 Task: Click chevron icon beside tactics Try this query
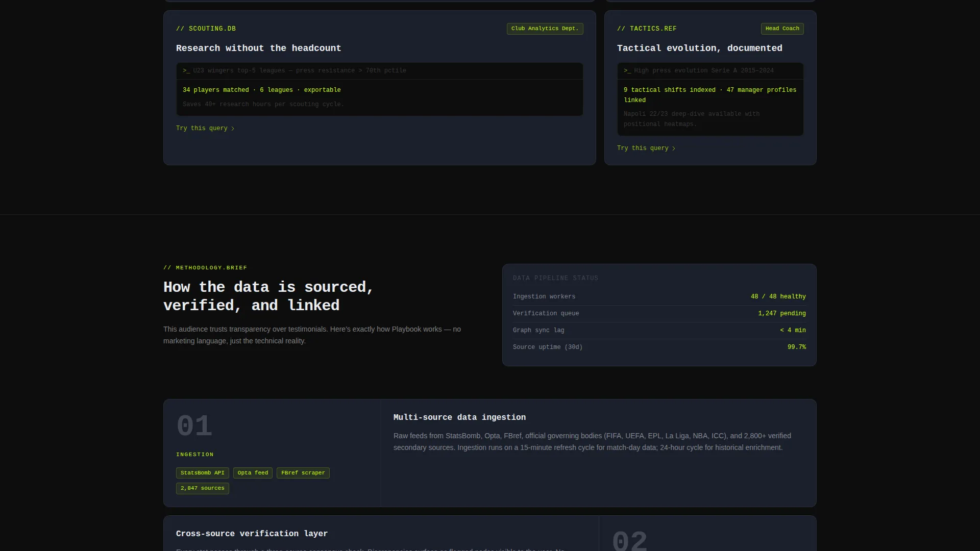click(674, 148)
